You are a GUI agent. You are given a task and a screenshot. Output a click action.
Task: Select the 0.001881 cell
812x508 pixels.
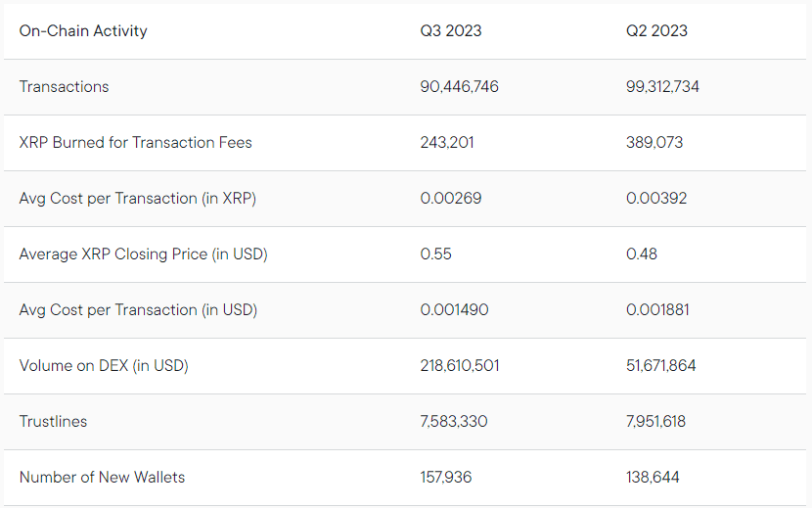[657, 310]
